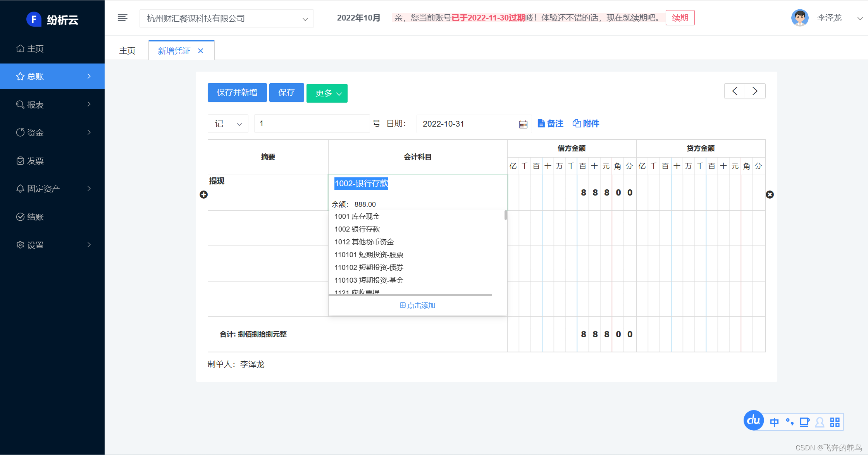Switch to the 主页 tab

click(127, 51)
